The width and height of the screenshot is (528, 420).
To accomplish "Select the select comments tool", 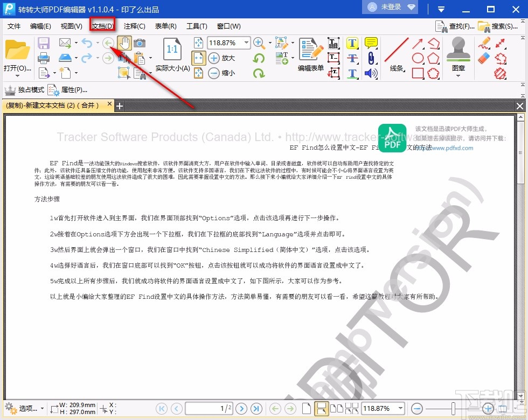I will click(x=124, y=73).
